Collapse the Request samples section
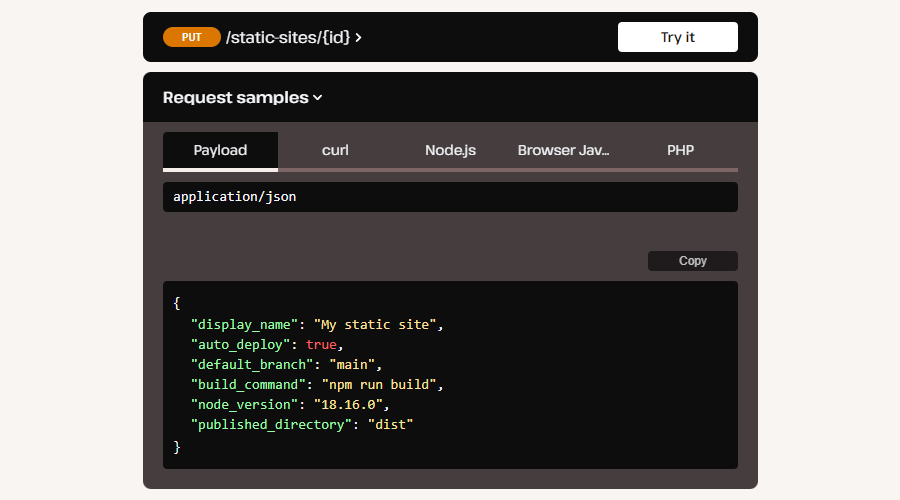Viewport: 900px width, 500px height. [317, 98]
